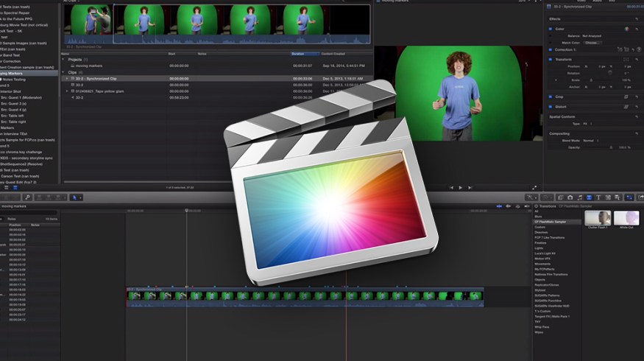
Task: Click the Color Board icon in Color row
Action: tap(627, 29)
